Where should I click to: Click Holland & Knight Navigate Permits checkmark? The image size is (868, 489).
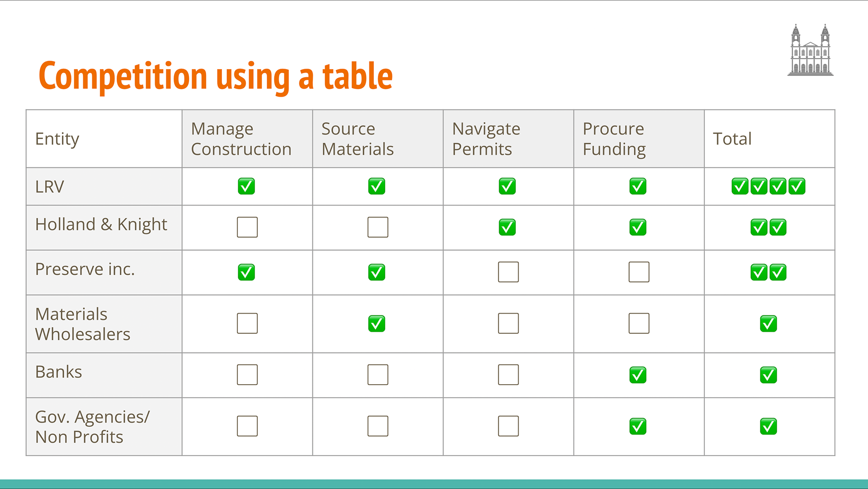coord(507,227)
